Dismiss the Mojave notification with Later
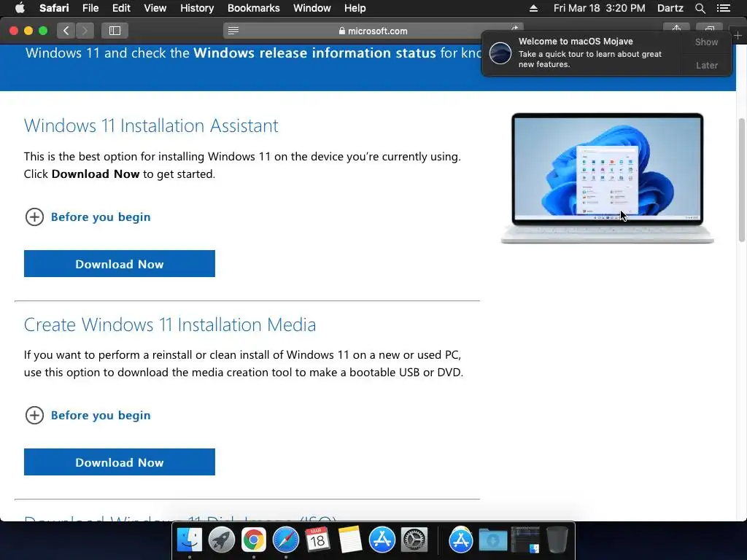This screenshot has height=560, width=747. coord(706,65)
